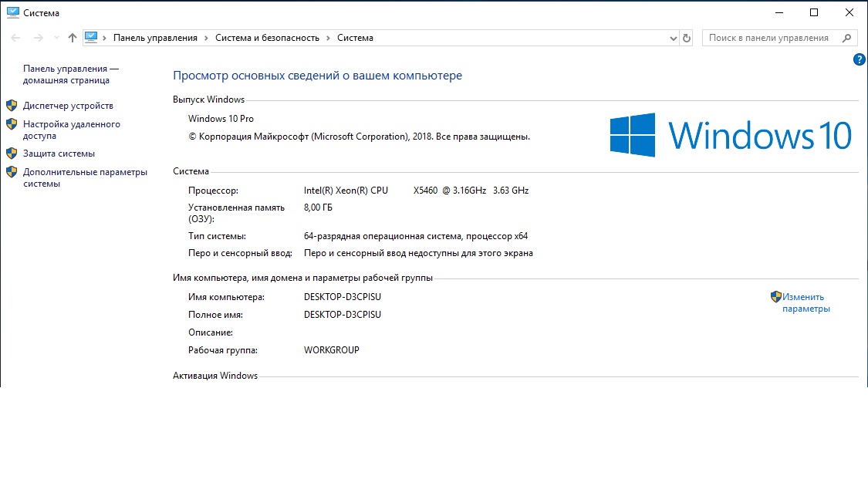
Task: Open Настройка удаленного доступа
Action: tap(72, 130)
